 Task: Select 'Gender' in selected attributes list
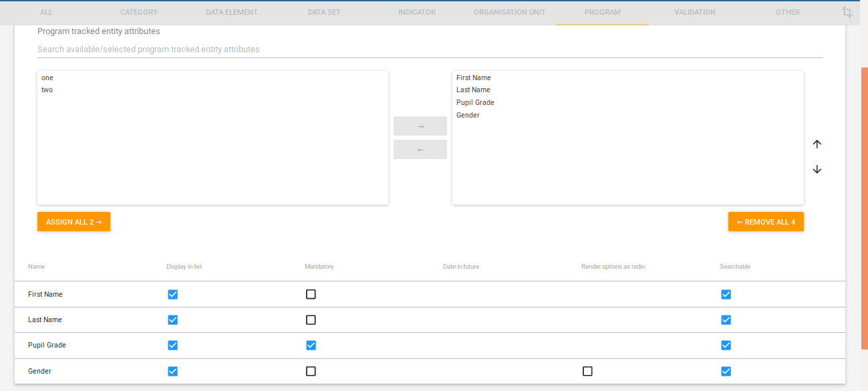[468, 115]
